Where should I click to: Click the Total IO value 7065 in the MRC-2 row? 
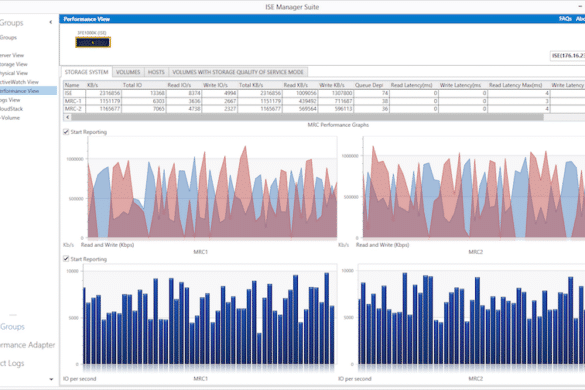144,109
